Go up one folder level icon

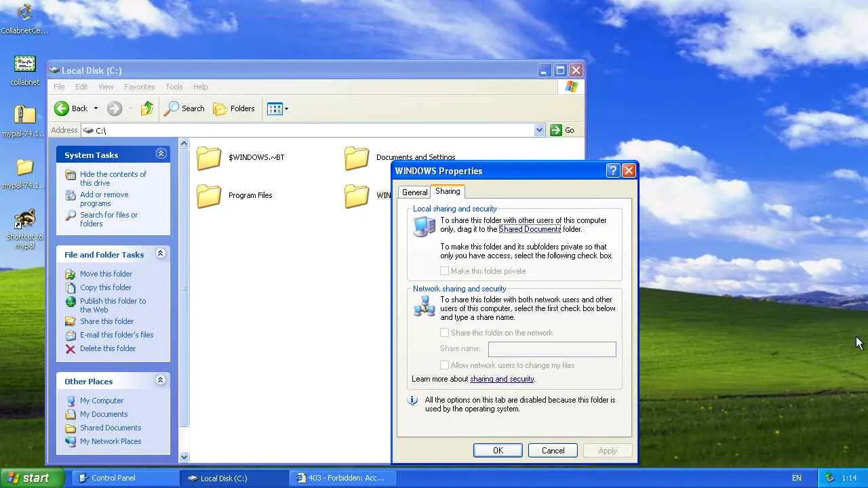click(x=147, y=108)
